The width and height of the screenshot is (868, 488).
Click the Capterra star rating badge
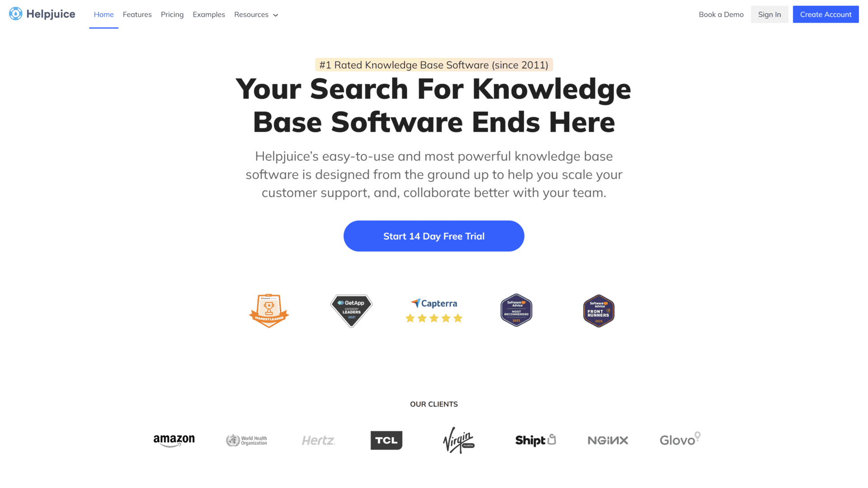pyautogui.click(x=434, y=310)
